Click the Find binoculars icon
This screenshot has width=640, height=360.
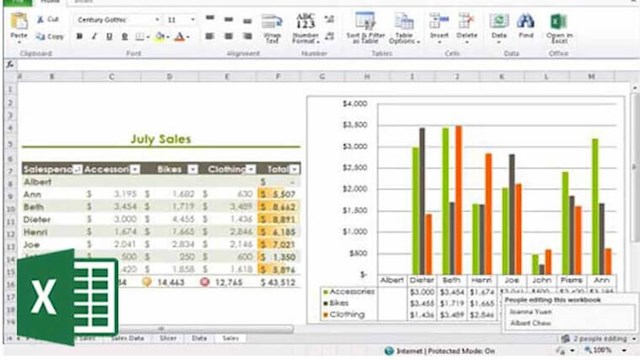click(x=526, y=21)
